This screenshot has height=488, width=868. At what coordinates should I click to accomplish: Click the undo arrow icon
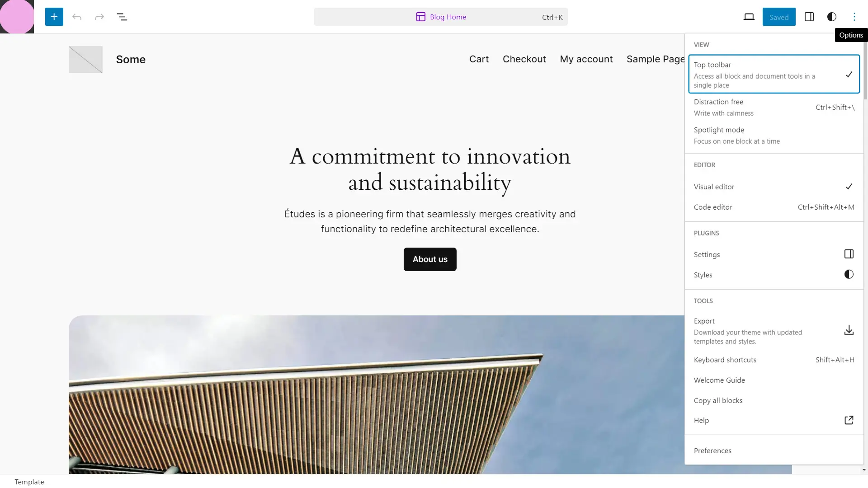point(76,16)
